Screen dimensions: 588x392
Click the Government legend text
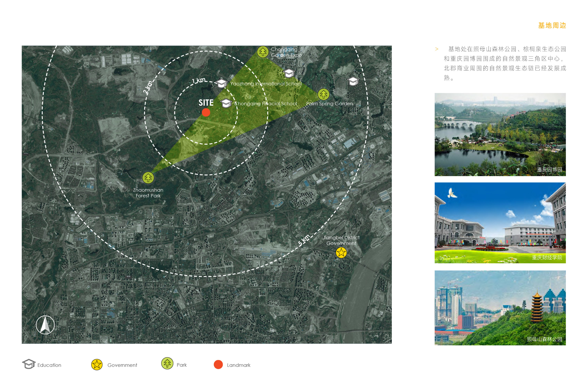(x=122, y=365)
